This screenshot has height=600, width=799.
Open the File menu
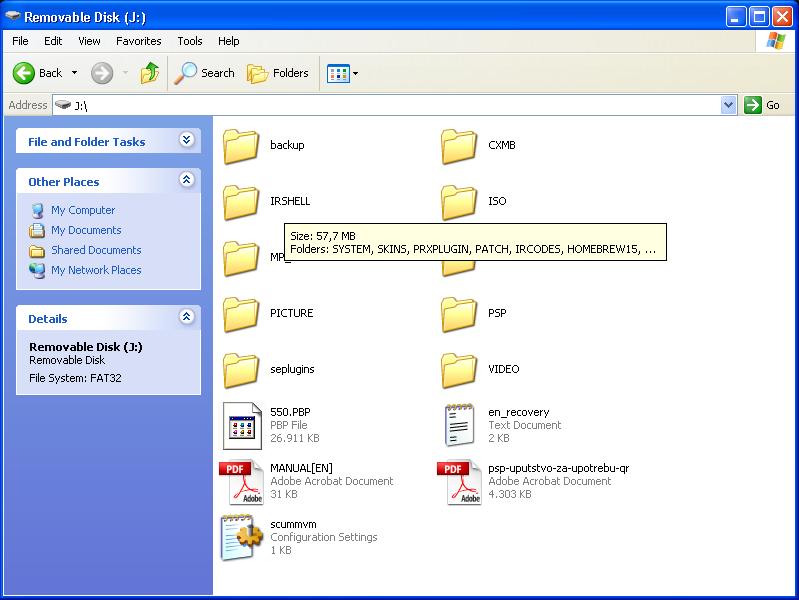(x=20, y=41)
